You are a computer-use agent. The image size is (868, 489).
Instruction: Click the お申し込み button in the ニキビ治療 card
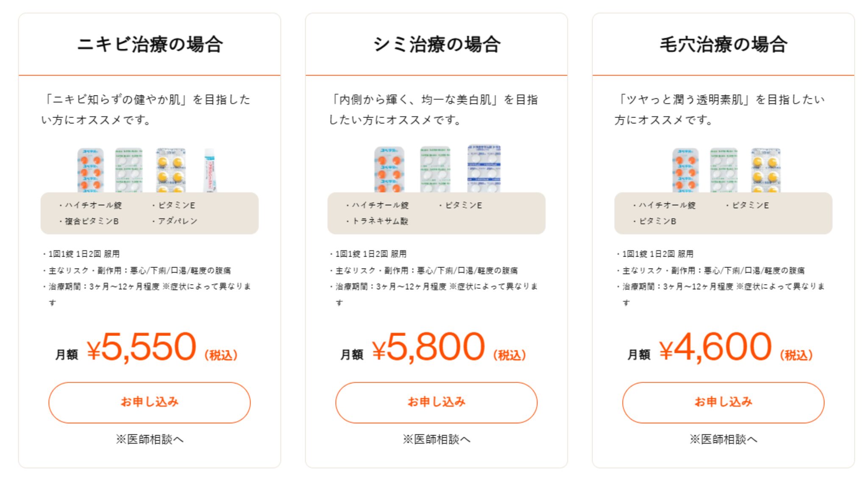(149, 402)
